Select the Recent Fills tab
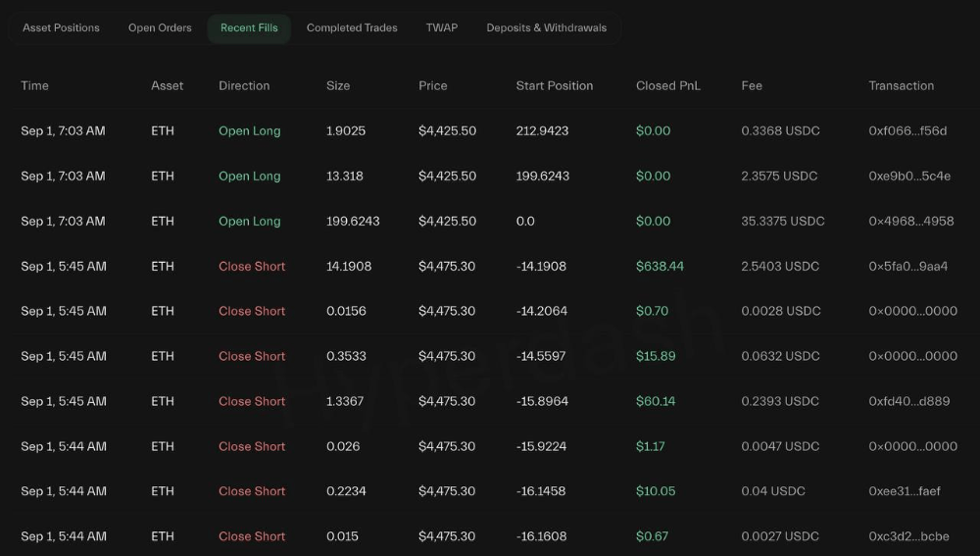Viewport: 980px width, 556px height. tap(249, 27)
